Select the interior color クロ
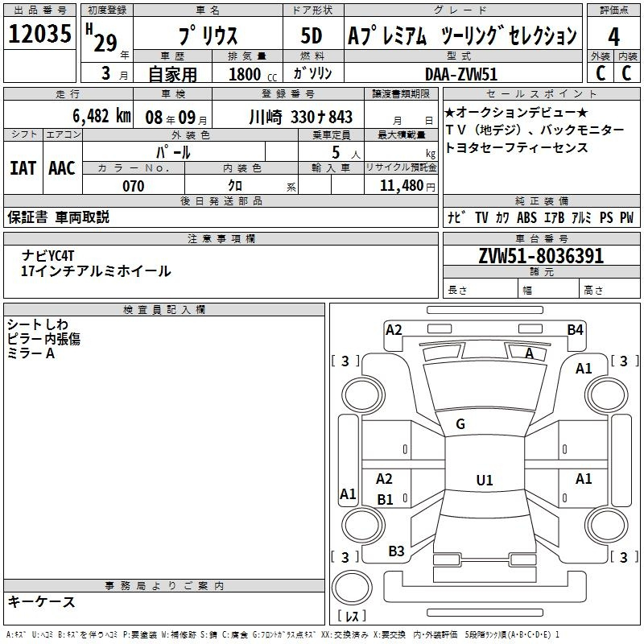 (x=235, y=186)
